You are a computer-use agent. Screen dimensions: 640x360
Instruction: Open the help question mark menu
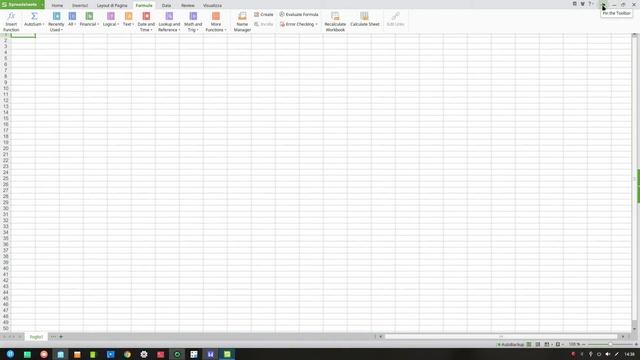pos(591,4)
